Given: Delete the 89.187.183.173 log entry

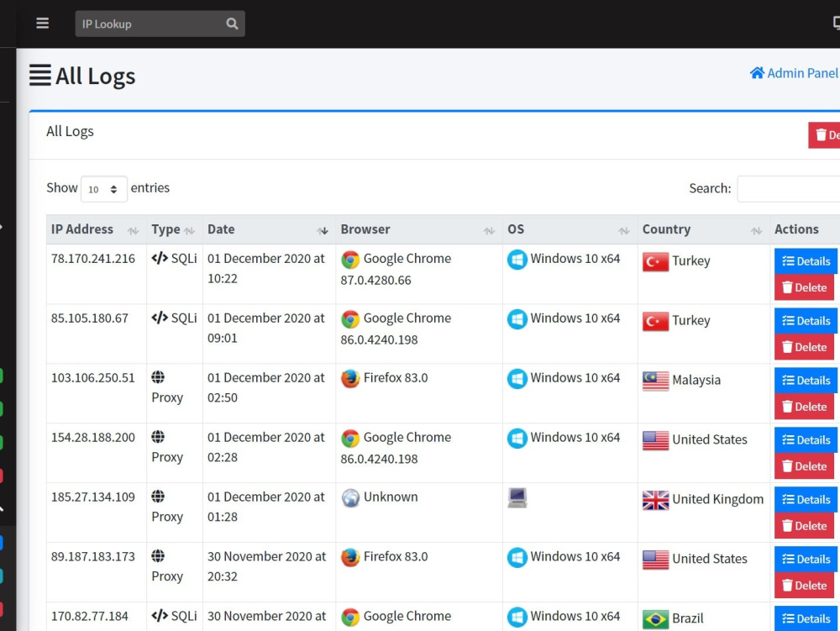Looking at the screenshot, I should [x=804, y=585].
